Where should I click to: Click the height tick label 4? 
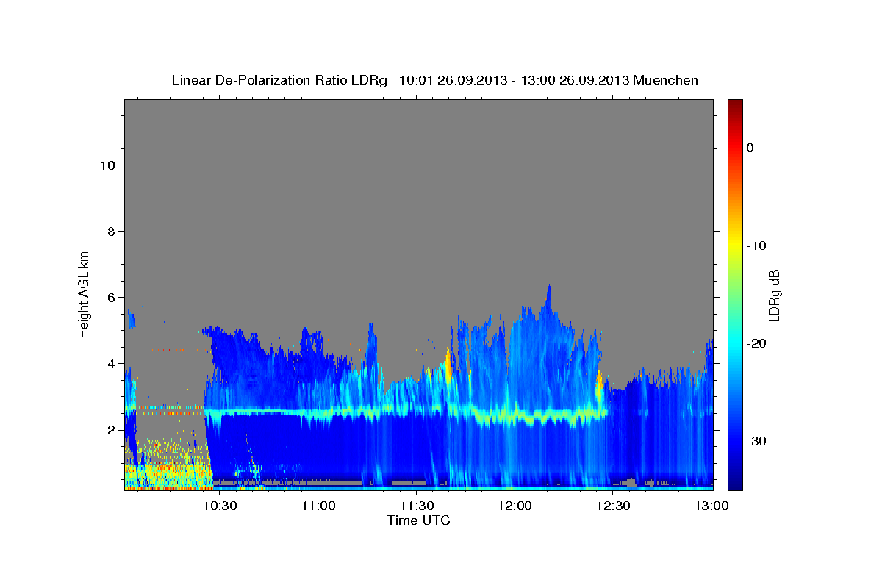click(111, 363)
